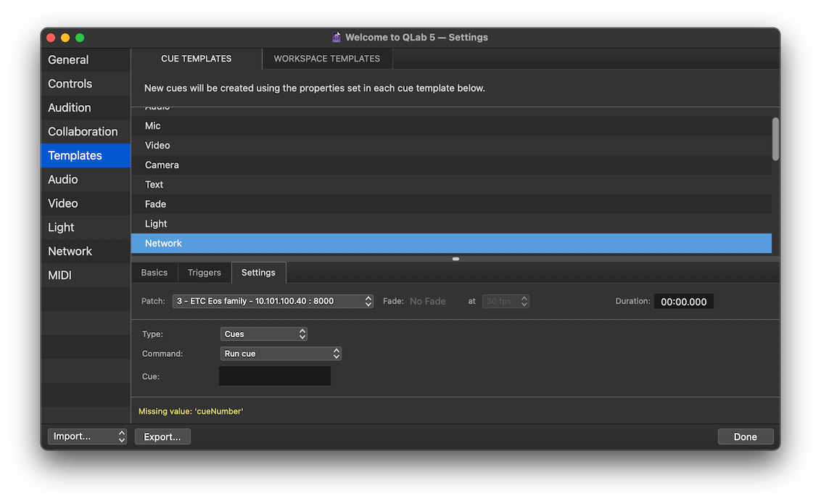The image size is (821, 504).
Task: Open the Type dropdown showing Cues
Action: click(264, 334)
